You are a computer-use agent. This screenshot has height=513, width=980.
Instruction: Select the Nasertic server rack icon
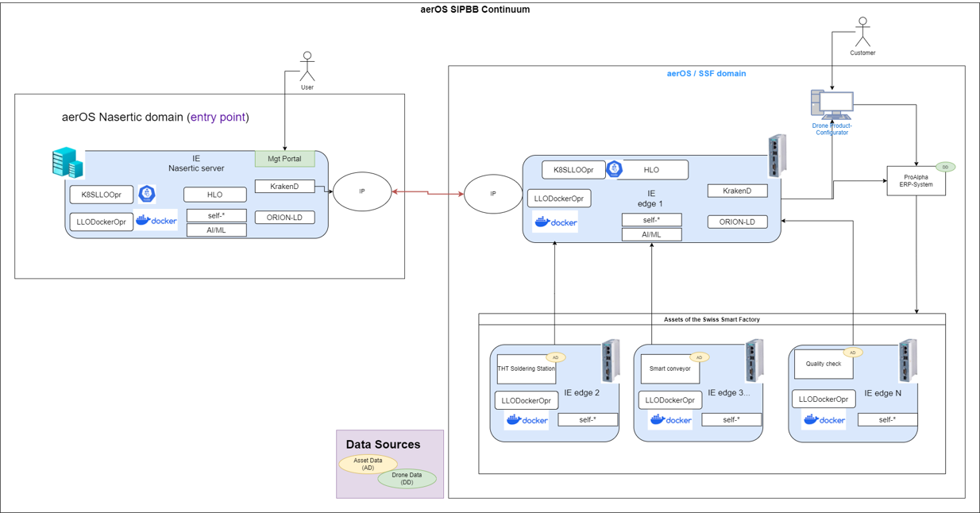click(x=68, y=163)
